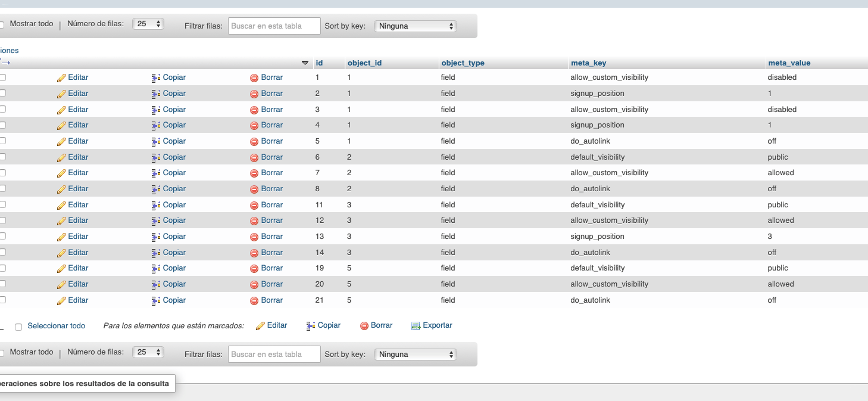Tick the row checkbox for id 1
Screen dimensions: 868x401
2,77
